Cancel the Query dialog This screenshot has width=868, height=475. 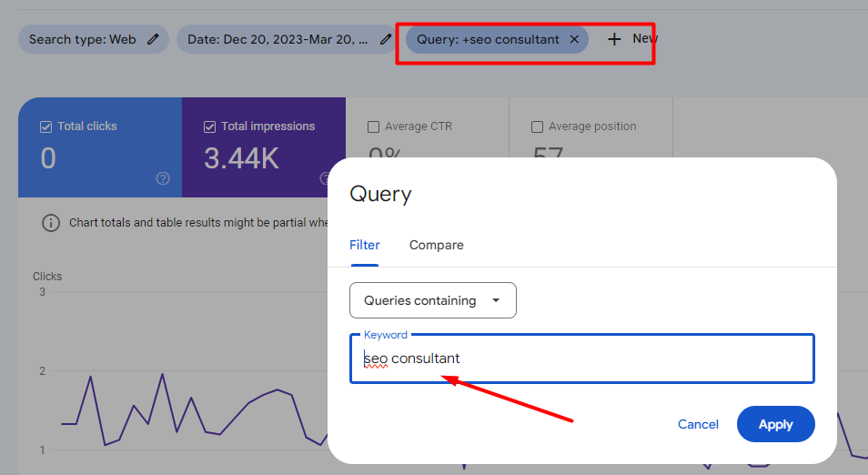(x=698, y=424)
